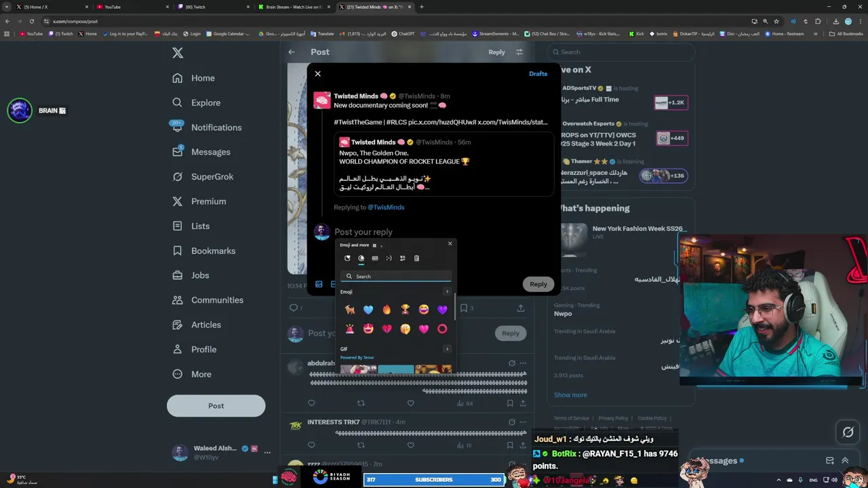Click the Reply link in Post header
Image resolution: width=868 pixels, height=488 pixels.
click(x=496, y=52)
